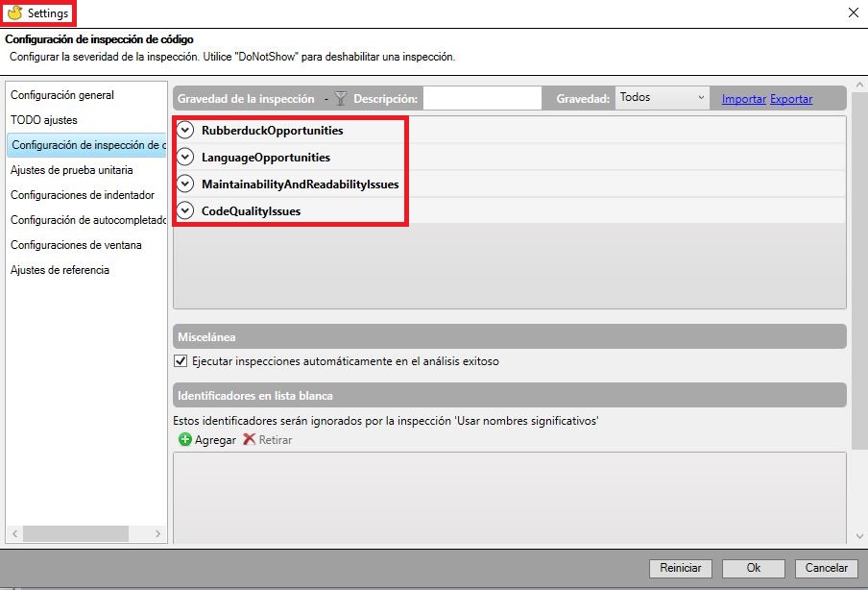Click the filter funnel icon beside Descripción
Image resolution: width=868 pixels, height=590 pixels.
pos(341,99)
